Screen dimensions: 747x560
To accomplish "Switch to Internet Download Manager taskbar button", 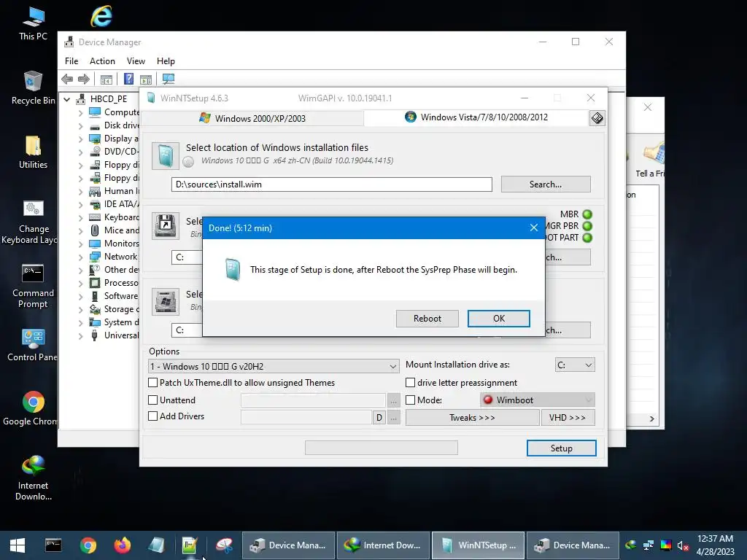I will (383, 545).
